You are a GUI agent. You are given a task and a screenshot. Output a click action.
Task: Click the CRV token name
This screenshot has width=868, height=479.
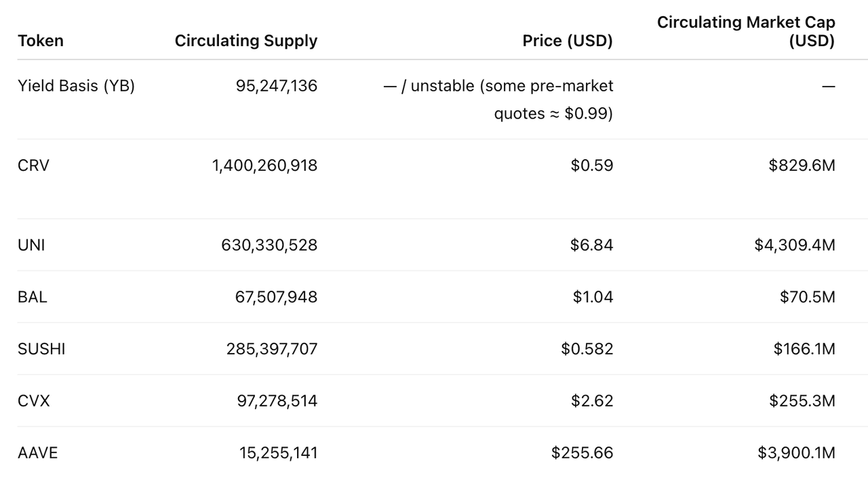[33, 165]
